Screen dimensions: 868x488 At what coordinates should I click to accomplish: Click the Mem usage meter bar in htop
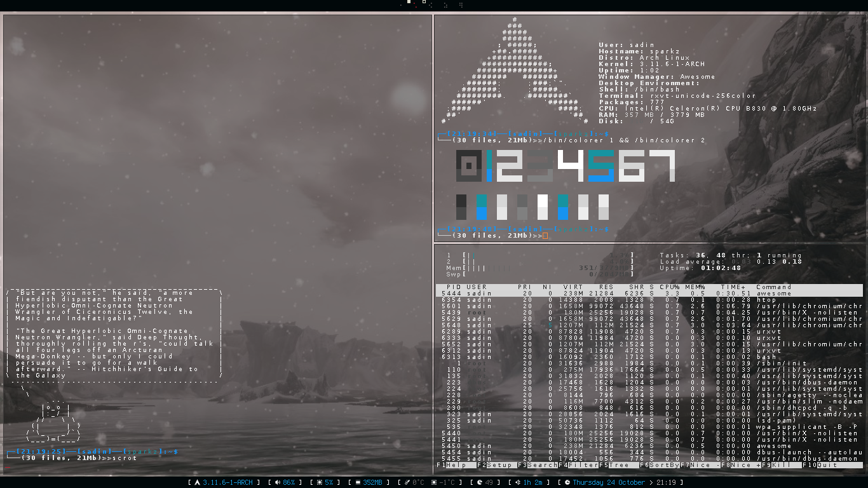click(x=540, y=268)
